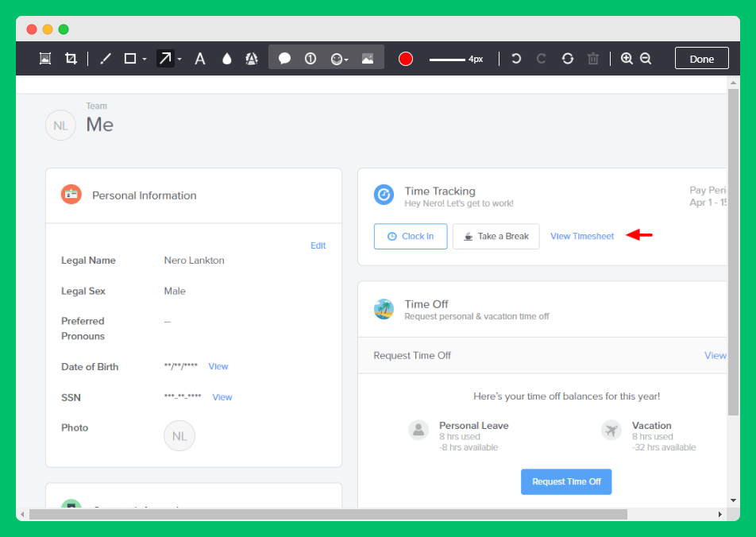Screen dimensions: 756x537
Task: Click View beside Request Time Off
Action: [715, 356]
